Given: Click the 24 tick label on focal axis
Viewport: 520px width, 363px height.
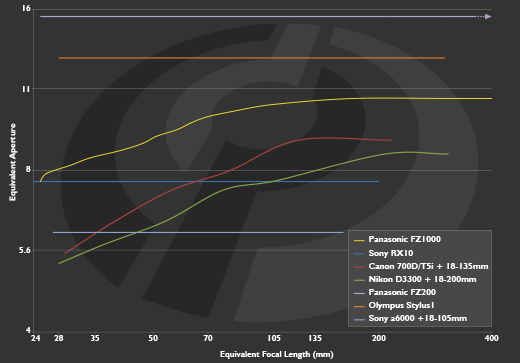Looking at the screenshot, I should 36,338.
